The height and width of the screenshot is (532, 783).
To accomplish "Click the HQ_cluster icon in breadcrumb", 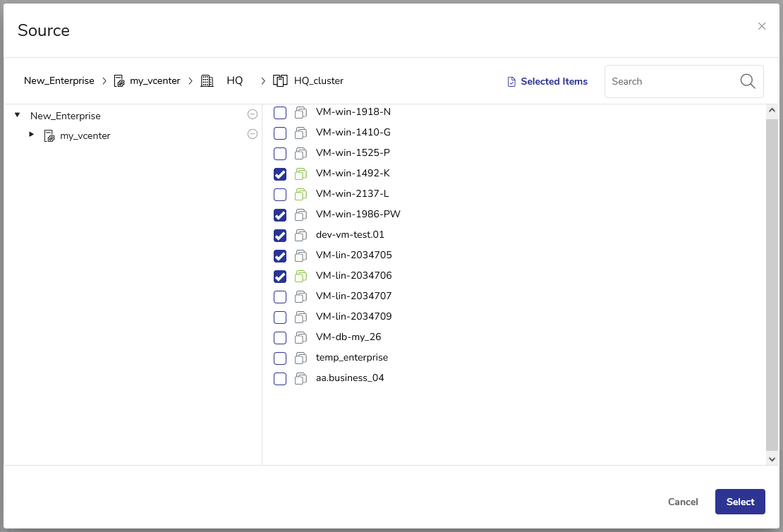I will click(x=280, y=81).
